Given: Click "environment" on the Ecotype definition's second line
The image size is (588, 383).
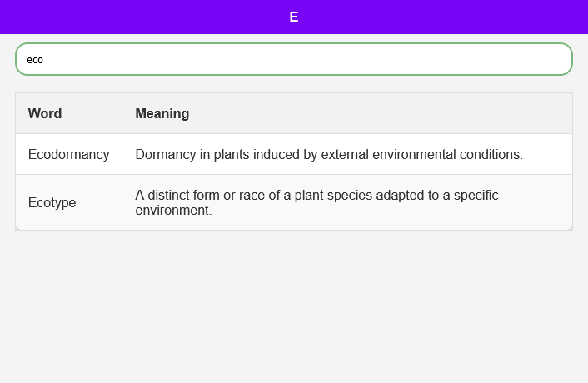Looking at the screenshot, I should pos(172,211).
